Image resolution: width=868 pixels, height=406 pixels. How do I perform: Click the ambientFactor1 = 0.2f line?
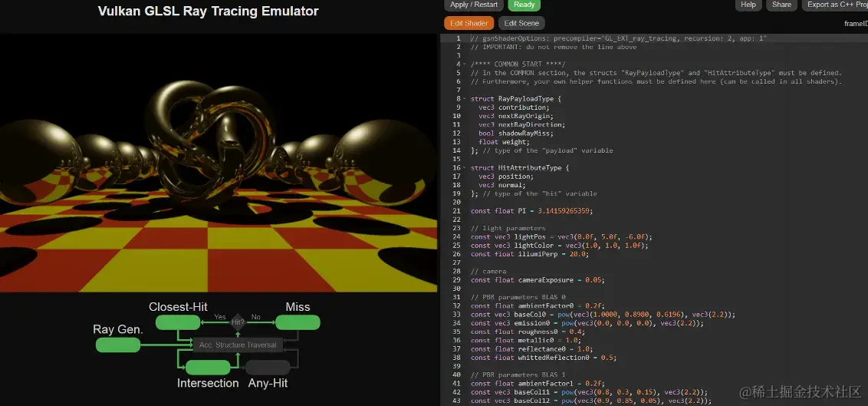coord(538,383)
